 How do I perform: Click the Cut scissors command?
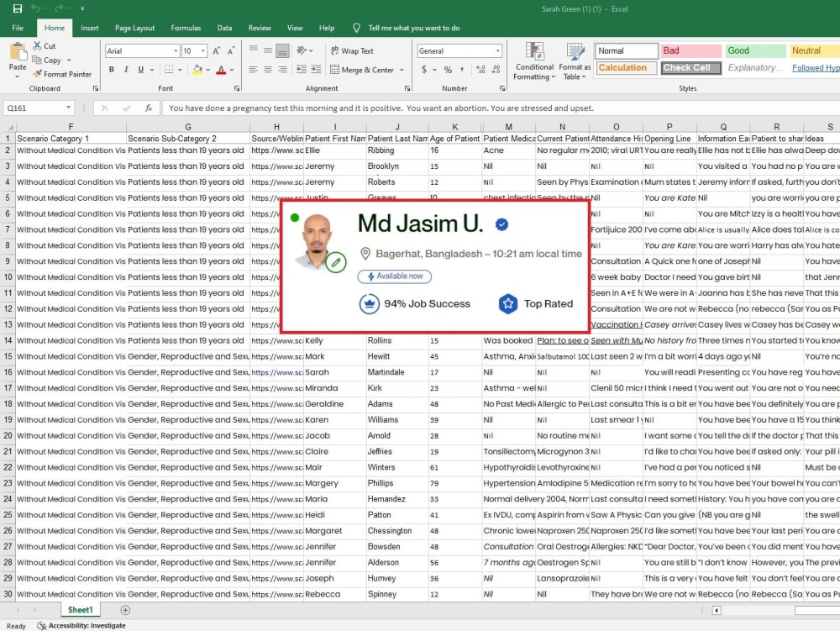coord(44,46)
